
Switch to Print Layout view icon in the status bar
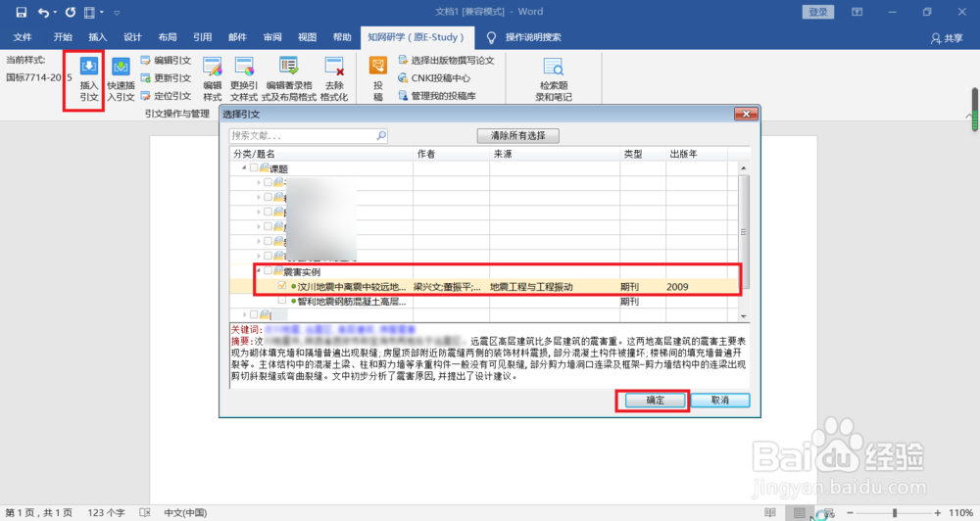click(800, 513)
